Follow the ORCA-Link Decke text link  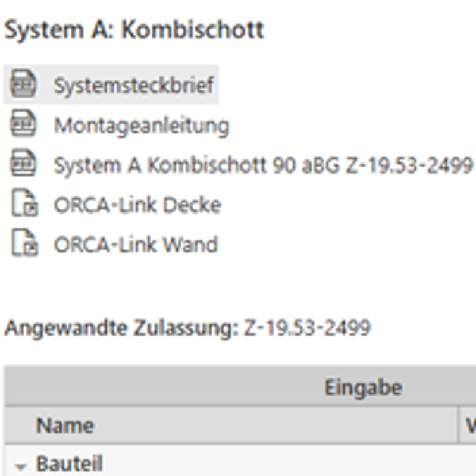[x=137, y=205]
